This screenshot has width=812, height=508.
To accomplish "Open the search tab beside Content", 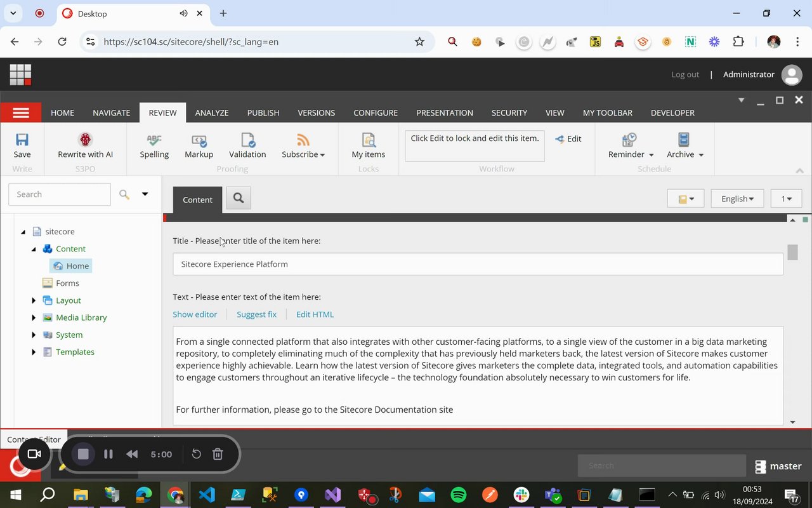I will click(x=239, y=198).
